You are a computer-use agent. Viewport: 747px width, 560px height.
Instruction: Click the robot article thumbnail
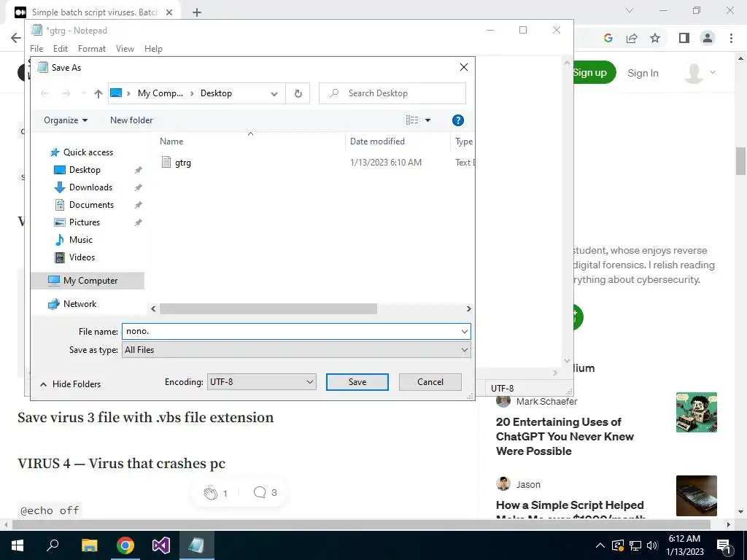pyautogui.click(x=696, y=413)
